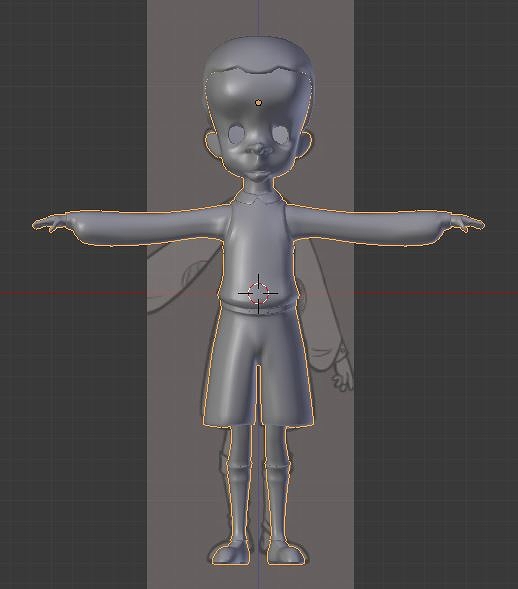Click the character's nose
The height and width of the screenshot is (589, 518).
[259, 150]
